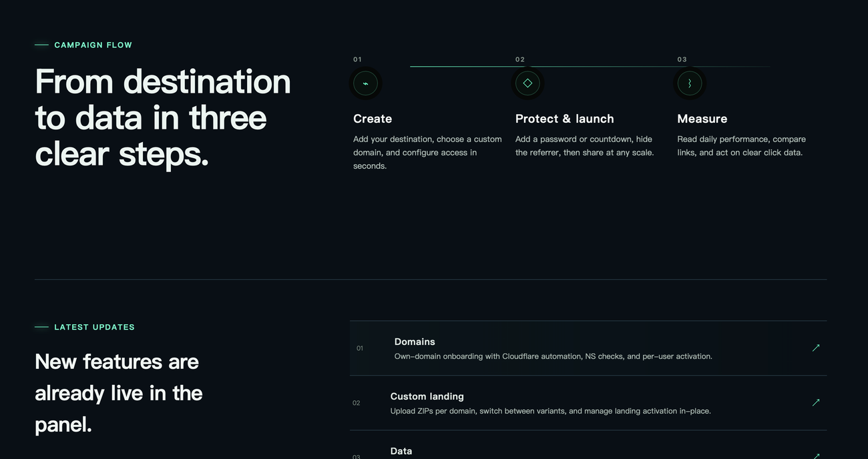The image size is (868, 459).
Task: Select the "Measure" step heading
Action: (702, 119)
